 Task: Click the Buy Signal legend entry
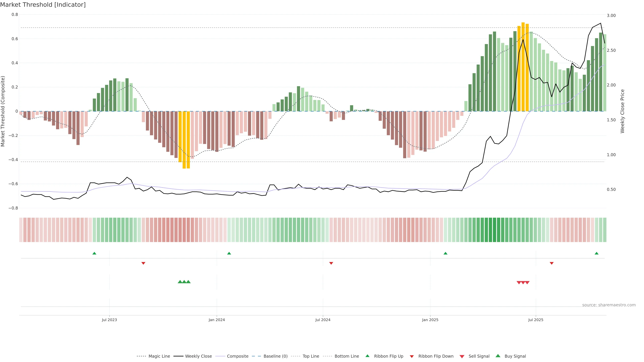pyautogui.click(x=515, y=356)
